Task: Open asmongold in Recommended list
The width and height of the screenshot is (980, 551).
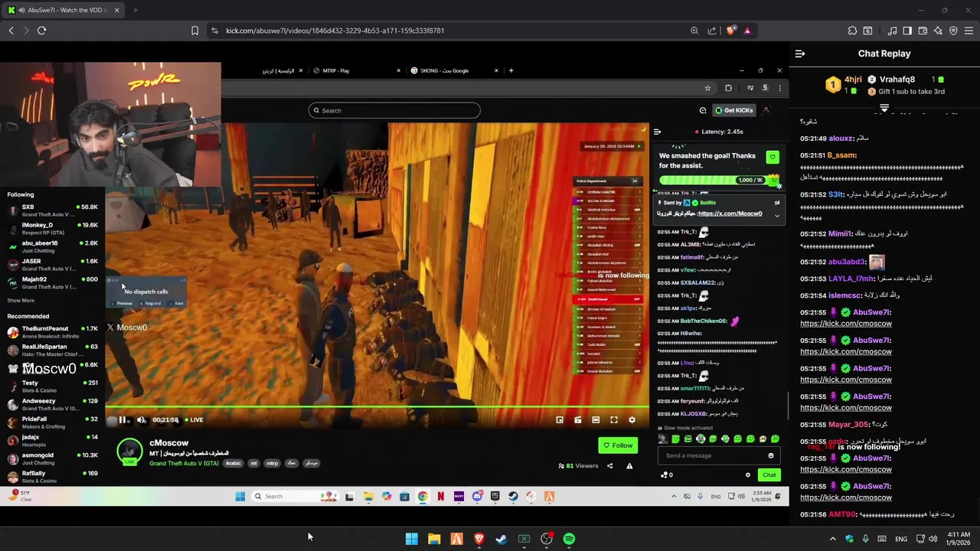Action: coord(52,458)
